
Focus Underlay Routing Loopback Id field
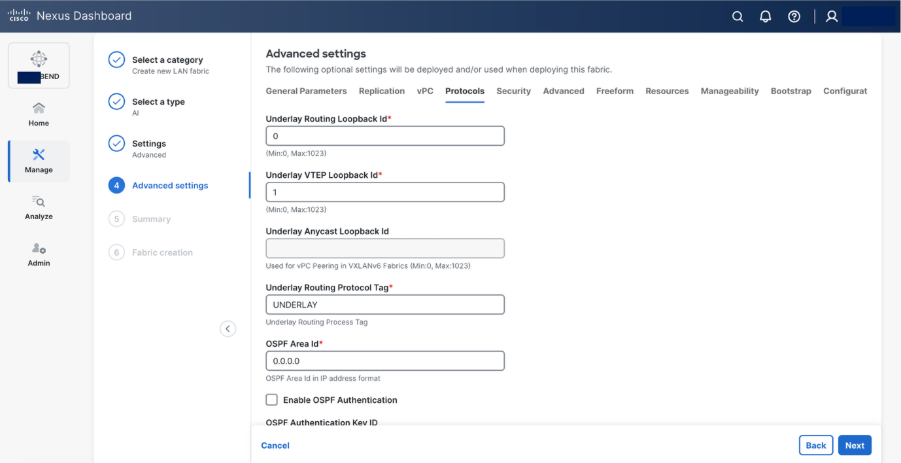pyautogui.click(x=385, y=136)
